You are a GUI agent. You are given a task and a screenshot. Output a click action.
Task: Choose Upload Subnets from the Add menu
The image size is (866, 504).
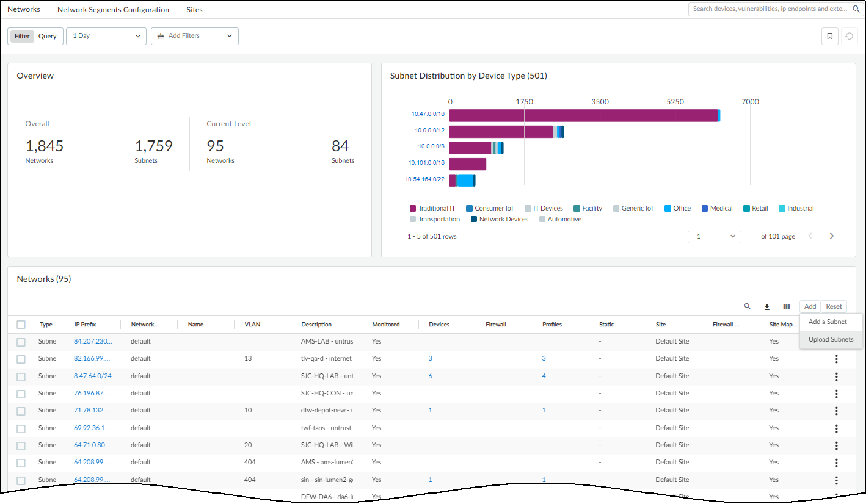coord(831,339)
